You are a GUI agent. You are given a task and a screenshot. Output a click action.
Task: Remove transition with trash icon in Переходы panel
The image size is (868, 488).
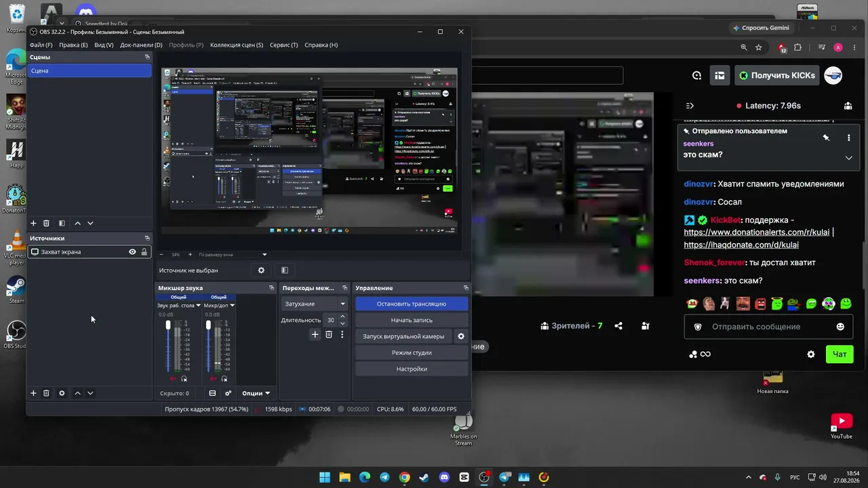[329, 334]
